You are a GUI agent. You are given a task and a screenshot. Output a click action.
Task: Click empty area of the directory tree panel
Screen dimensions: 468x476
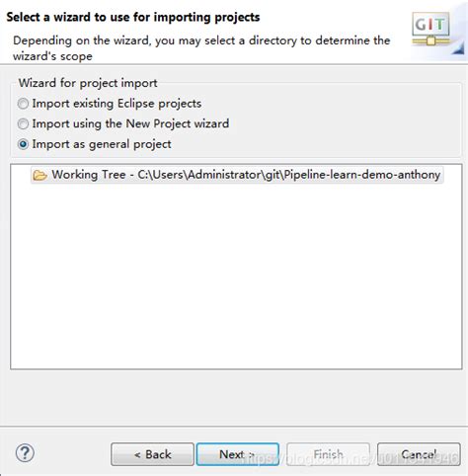tap(236, 277)
